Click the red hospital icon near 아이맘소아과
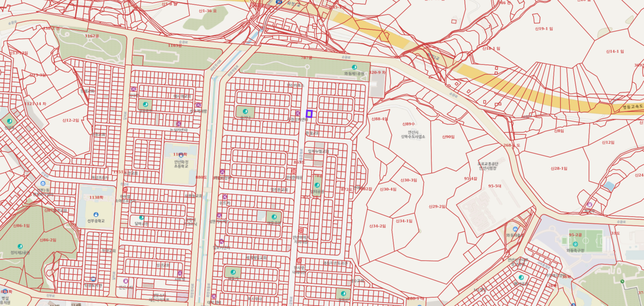Screen dimensions: 644x306 [125, 190]
